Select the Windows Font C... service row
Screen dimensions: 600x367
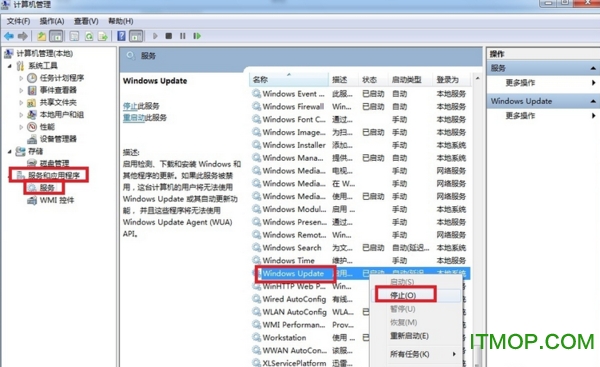pyautogui.click(x=360, y=119)
